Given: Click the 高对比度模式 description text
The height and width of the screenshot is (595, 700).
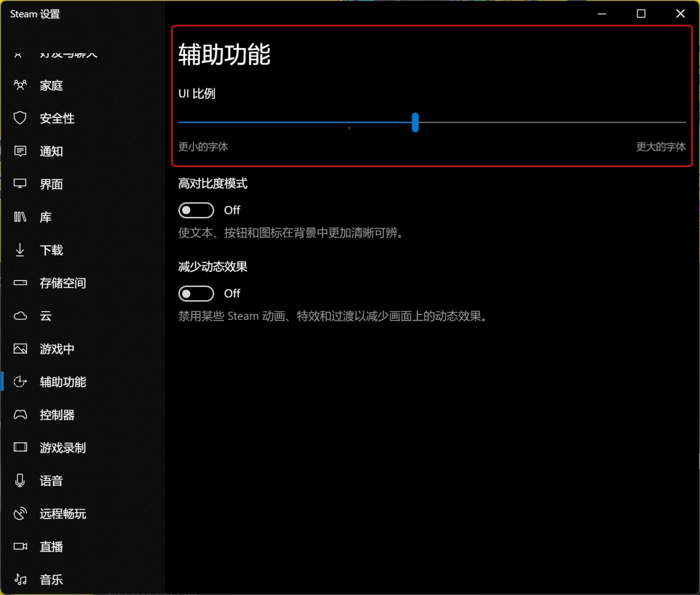Looking at the screenshot, I should pyautogui.click(x=292, y=233).
